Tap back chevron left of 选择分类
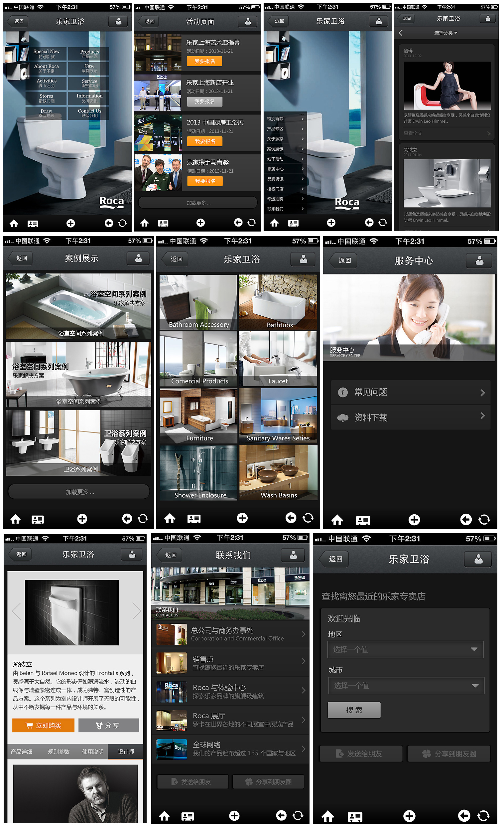Viewport: 504px width, 829px height. click(401, 33)
